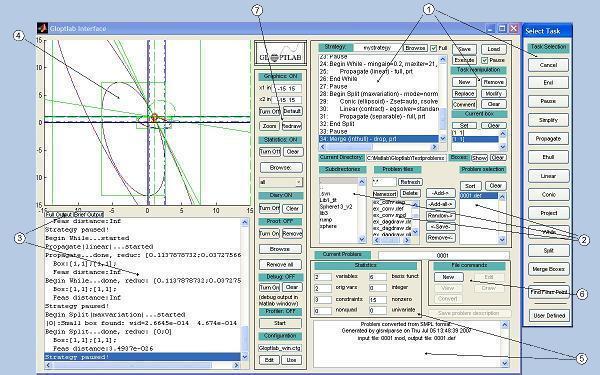Viewport: 600px width, 375px height.
Task: Click the Current Directory path field
Action: coord(406,158)
